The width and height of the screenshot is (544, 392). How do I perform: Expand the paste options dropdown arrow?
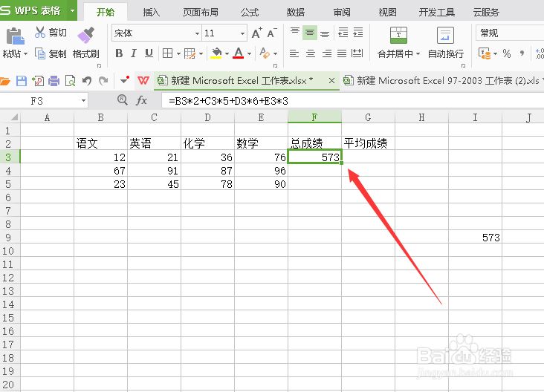25,54
